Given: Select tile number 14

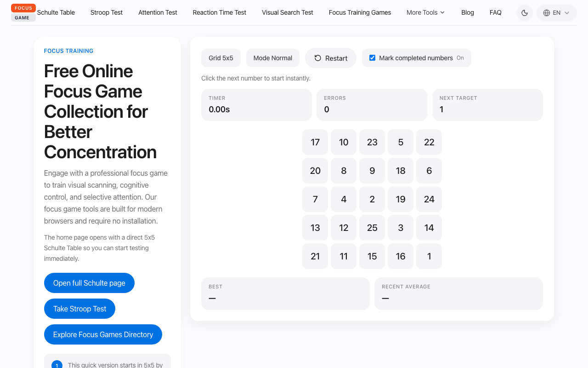Looking at the screenshot, I should (x=429, y=228).
